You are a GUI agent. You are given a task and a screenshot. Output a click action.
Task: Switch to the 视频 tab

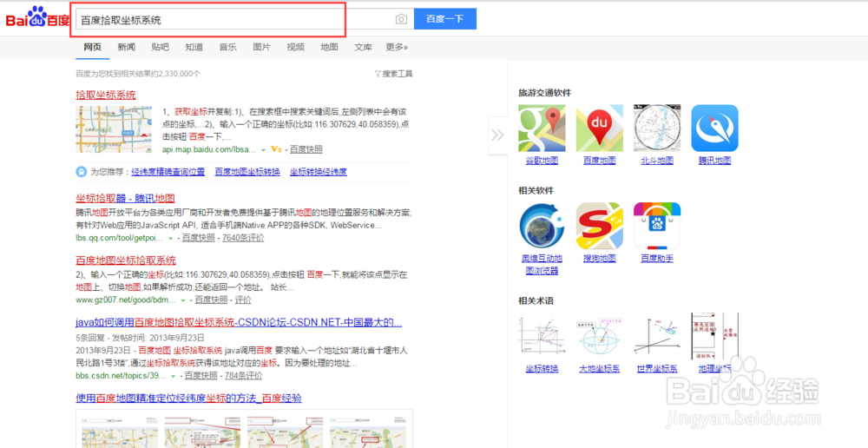click(295, 47)
